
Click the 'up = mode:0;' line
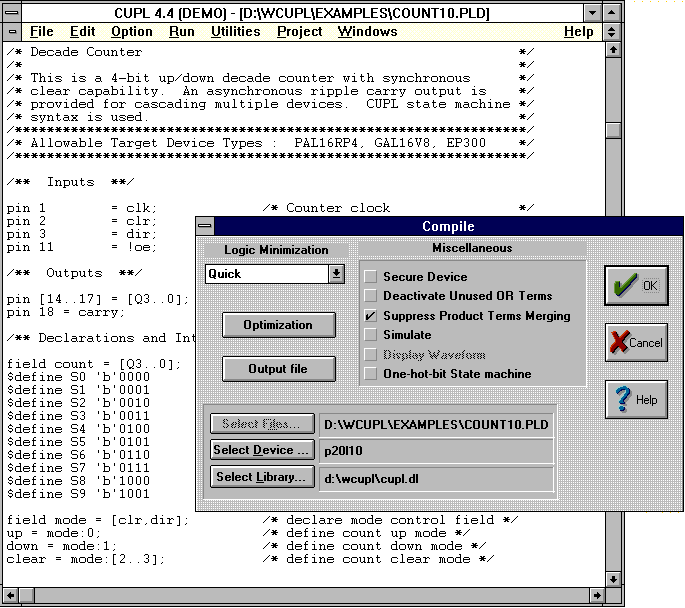[x=53, y=533]
